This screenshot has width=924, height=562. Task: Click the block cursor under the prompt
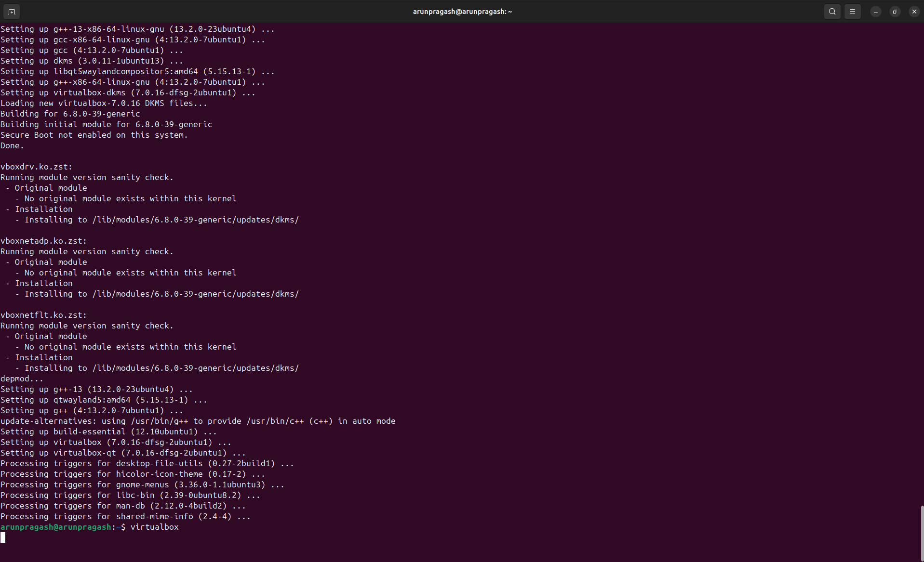click(x=3, y=537)
